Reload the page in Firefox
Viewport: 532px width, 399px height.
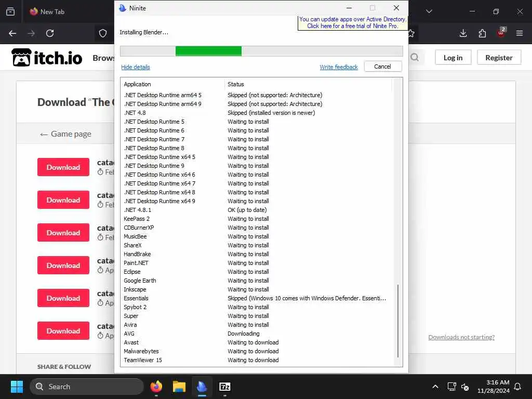pyautogui.click(x=50, y=33)
